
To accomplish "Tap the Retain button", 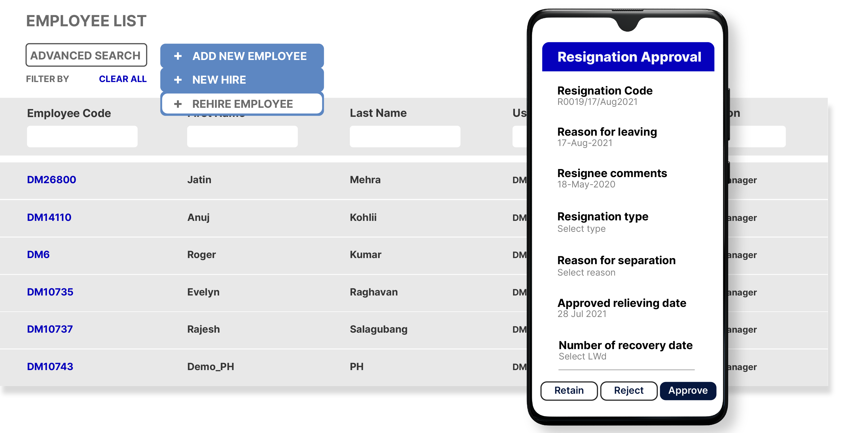I will [569, 391].
